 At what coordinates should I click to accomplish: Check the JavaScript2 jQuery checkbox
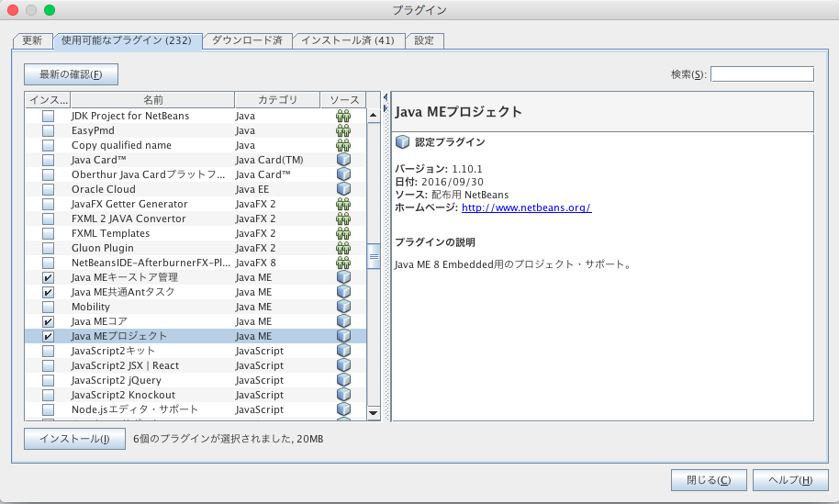coord(48,380)
